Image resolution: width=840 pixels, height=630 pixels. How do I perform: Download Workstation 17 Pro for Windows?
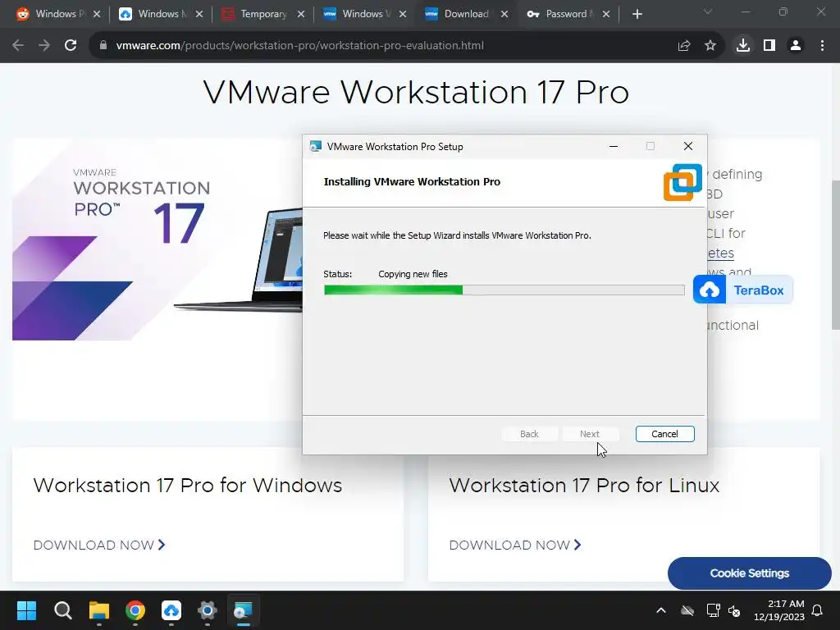[x=99, y=545]
